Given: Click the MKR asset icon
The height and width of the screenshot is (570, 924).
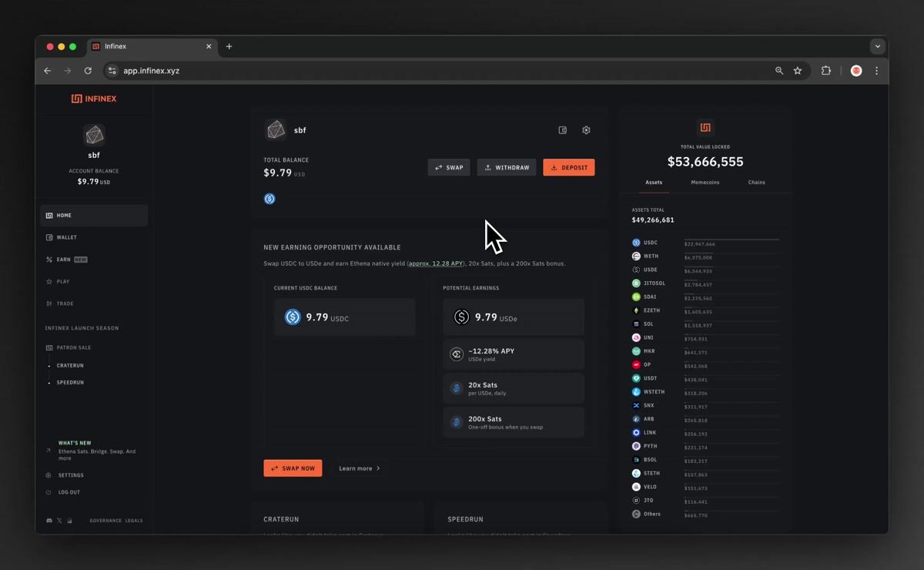Looking at the screenshot, I should (636, 351).
